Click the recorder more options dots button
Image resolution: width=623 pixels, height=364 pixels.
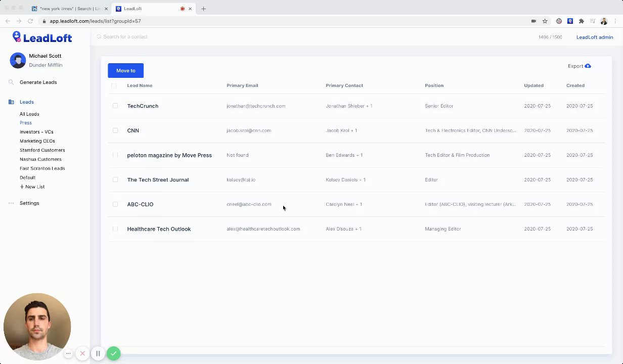point(68,353)
